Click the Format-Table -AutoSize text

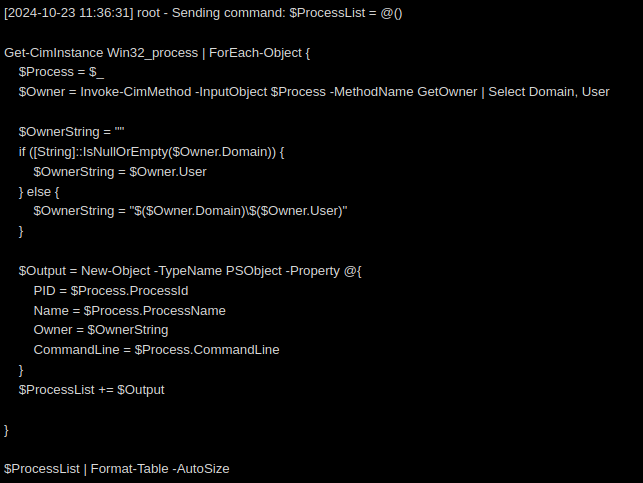tap(160, 469)
